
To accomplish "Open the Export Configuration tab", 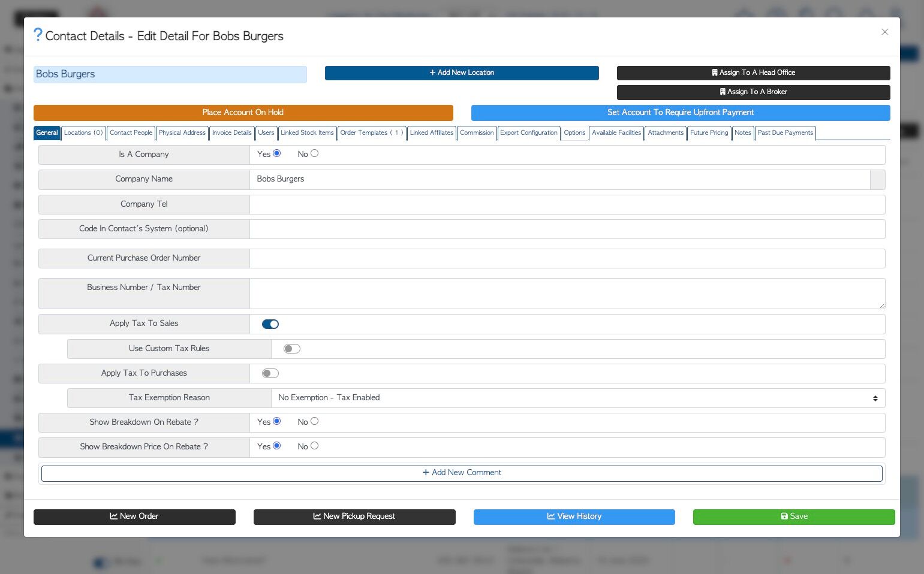I will tap(529, 133).
